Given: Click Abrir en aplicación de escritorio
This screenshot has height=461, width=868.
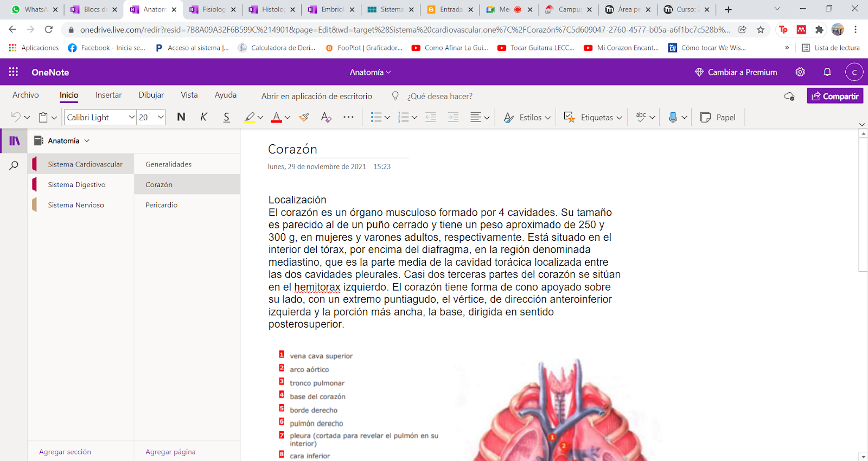Looking at the screenshot, I should pyautogui.click(x=317, y=96).
